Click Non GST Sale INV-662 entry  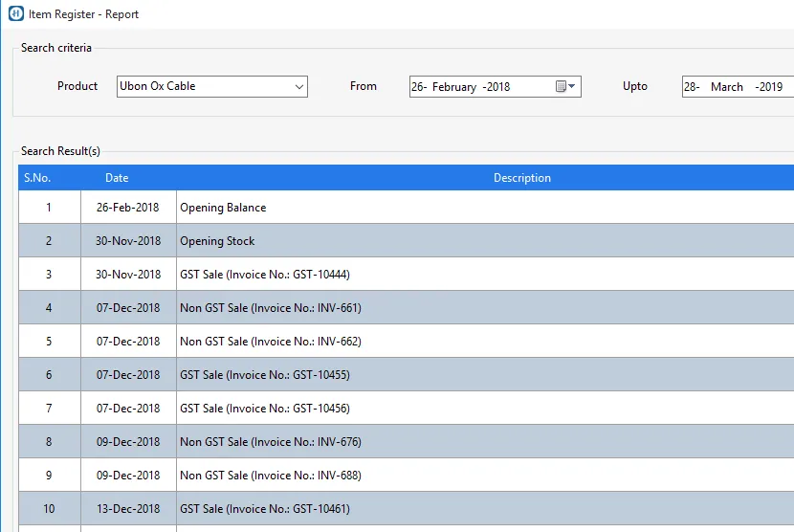(x=270, y=342)
